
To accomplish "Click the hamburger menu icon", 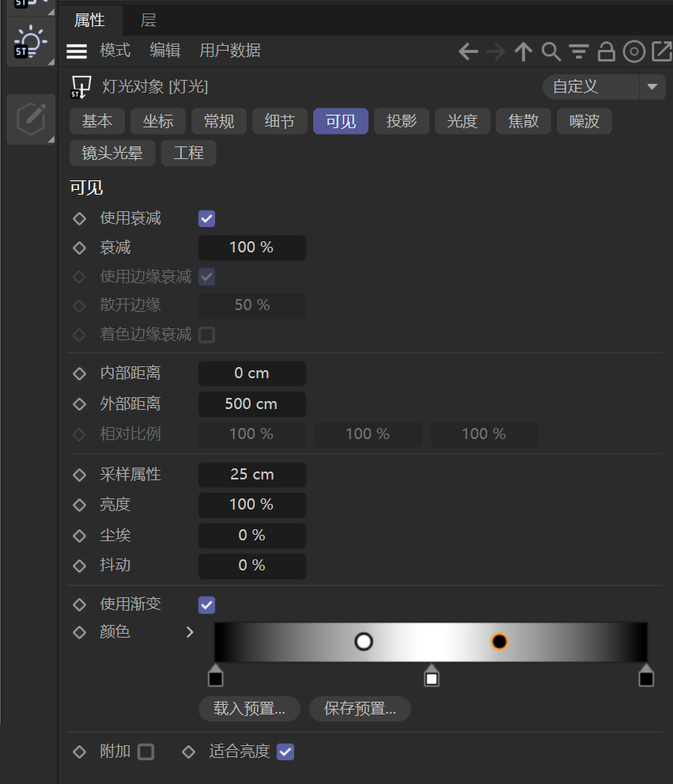I will pos(77,51).
